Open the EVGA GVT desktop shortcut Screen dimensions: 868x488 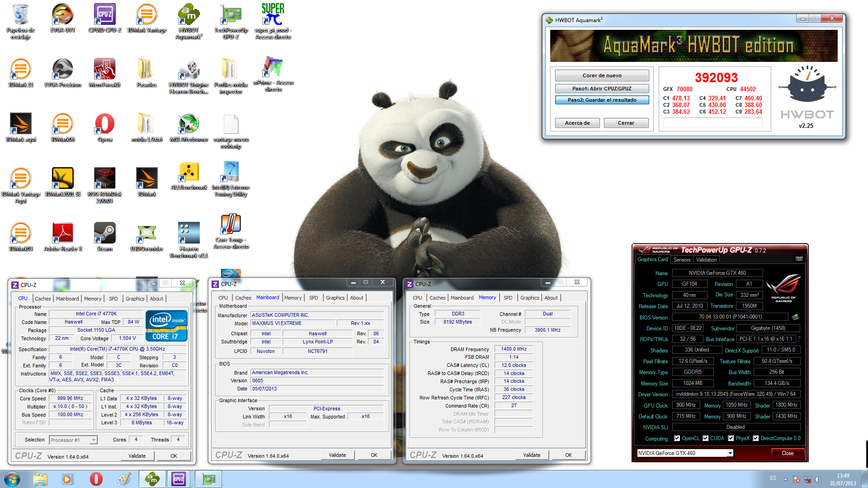click(x=63, y=18)
